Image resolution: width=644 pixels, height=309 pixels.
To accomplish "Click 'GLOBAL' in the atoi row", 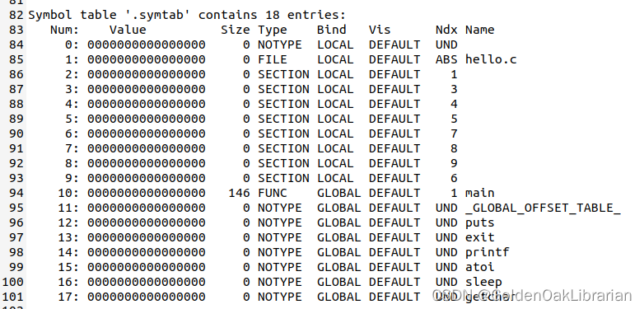I will (338, 267).
